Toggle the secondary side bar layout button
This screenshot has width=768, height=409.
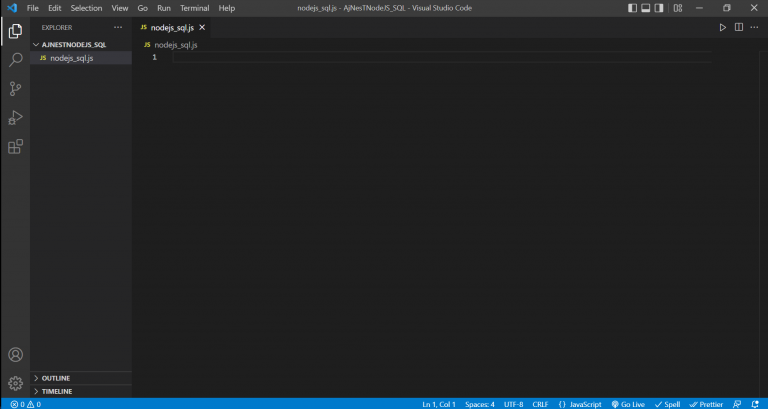[x=659, y=8]
